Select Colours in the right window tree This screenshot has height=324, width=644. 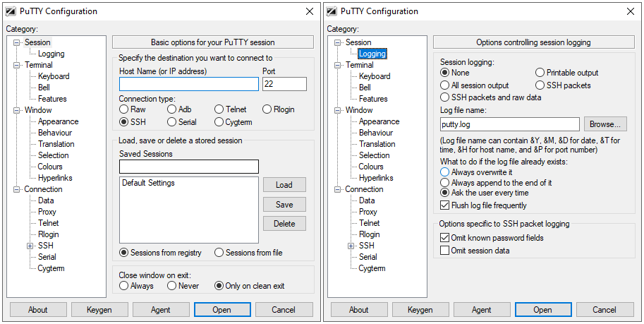pyautogui.click(x=371, y=167)
